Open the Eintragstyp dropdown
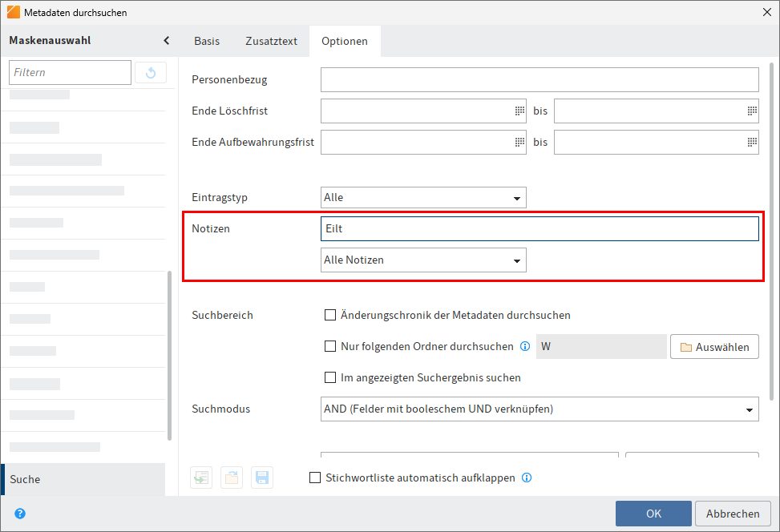 tap(518, 197)
